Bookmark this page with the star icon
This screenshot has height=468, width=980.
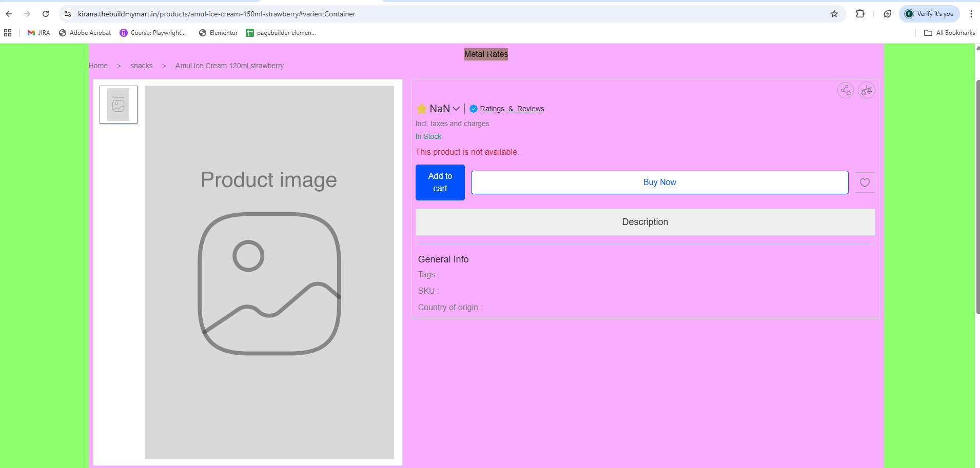tap(834, 14)
